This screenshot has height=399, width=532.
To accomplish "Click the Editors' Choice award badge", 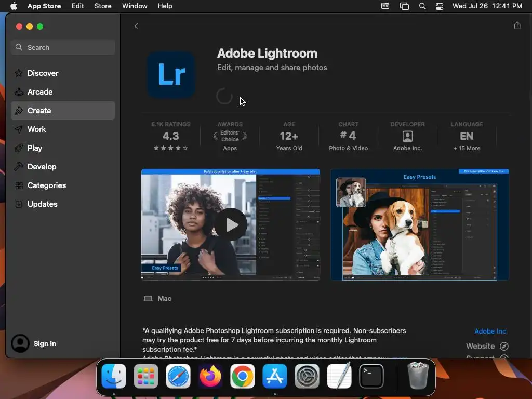I will coord(230,136).
